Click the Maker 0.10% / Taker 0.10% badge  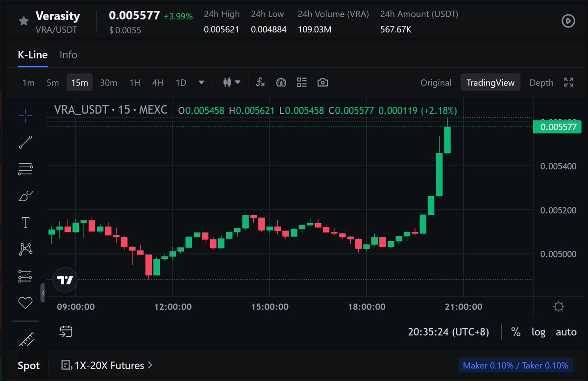515,365
